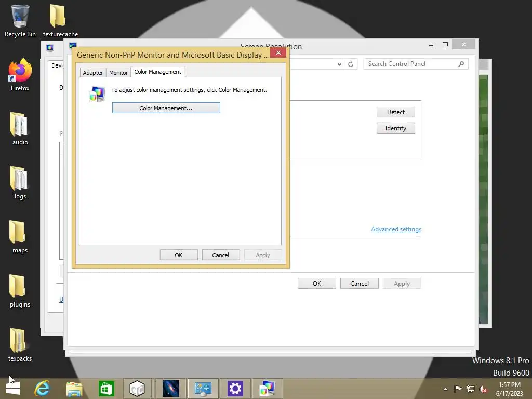
Task: Focus the Search Control Panel field
Action: (410, 64)
